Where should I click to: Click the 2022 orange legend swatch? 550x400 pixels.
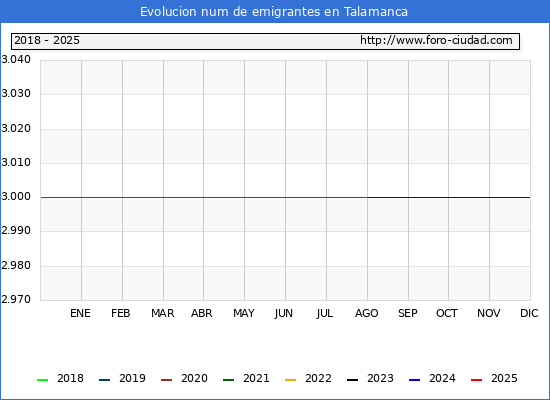coord(290,380)
